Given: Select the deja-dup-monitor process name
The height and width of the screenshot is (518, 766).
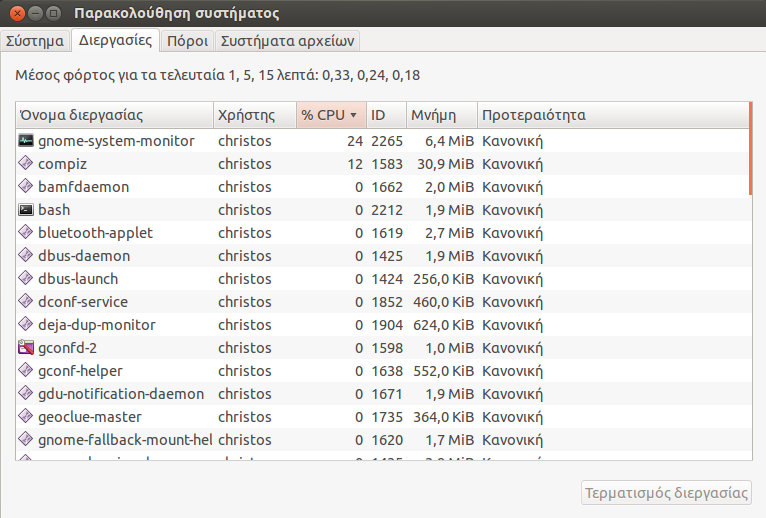Looking at the screenshot, I should [x=97, y=324].
